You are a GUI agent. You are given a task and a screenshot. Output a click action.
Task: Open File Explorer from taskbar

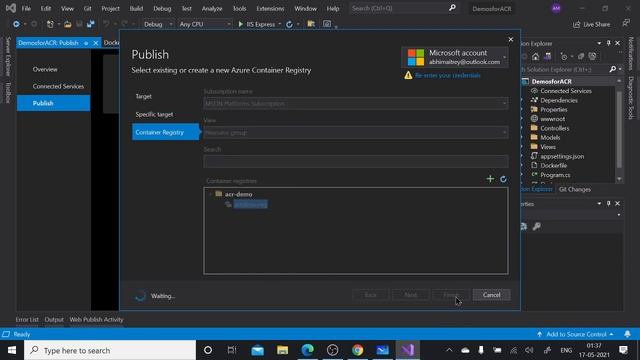point(282,350)
